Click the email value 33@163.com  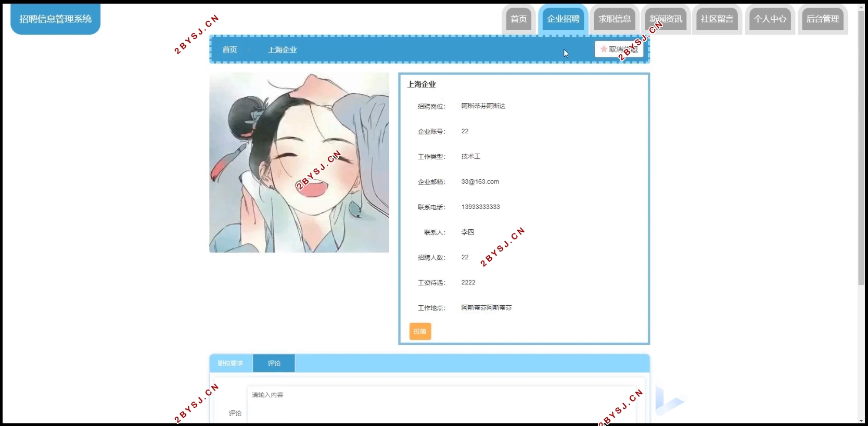point(480,182)
